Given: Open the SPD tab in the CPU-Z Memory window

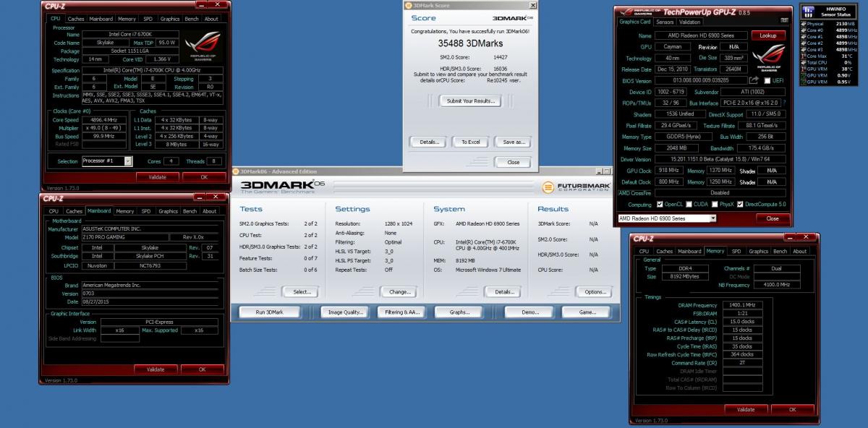Looking at the screenshot, I should tap(736, 251).
